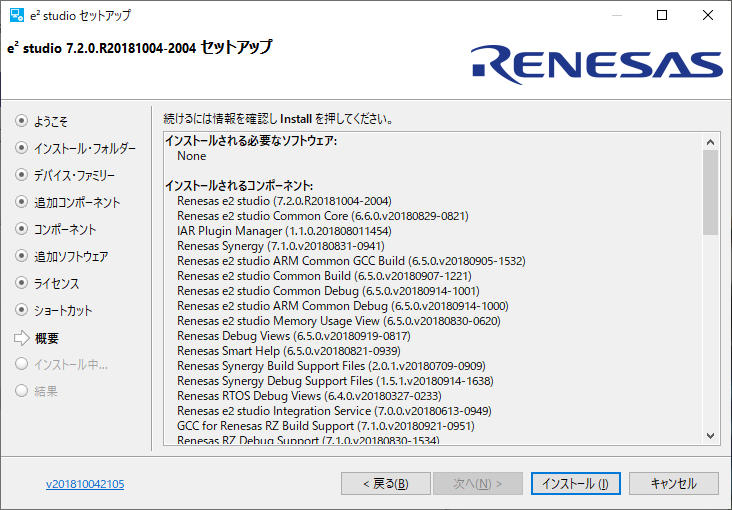The image size is (732, 510).
Task: Click the e2 studio Integration Service line
Action: point(334,411)
